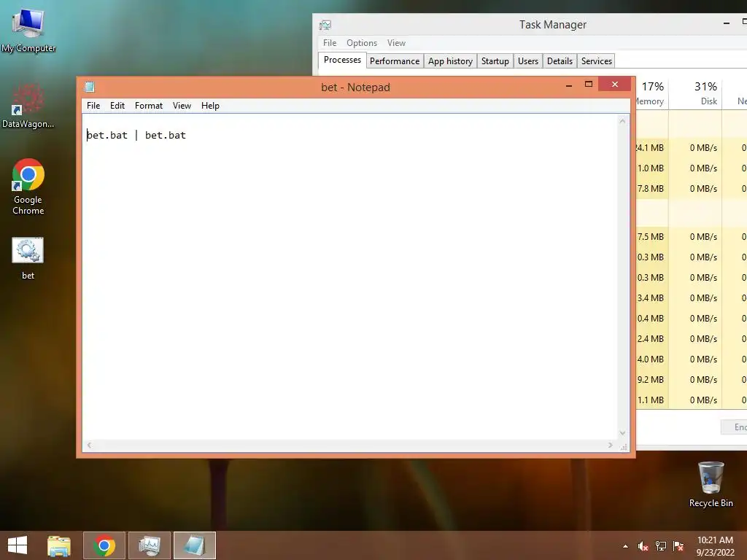This screenshot has height=560, width=747.
Task: Open the Task Manager Options menu
Action: point(362,43)
